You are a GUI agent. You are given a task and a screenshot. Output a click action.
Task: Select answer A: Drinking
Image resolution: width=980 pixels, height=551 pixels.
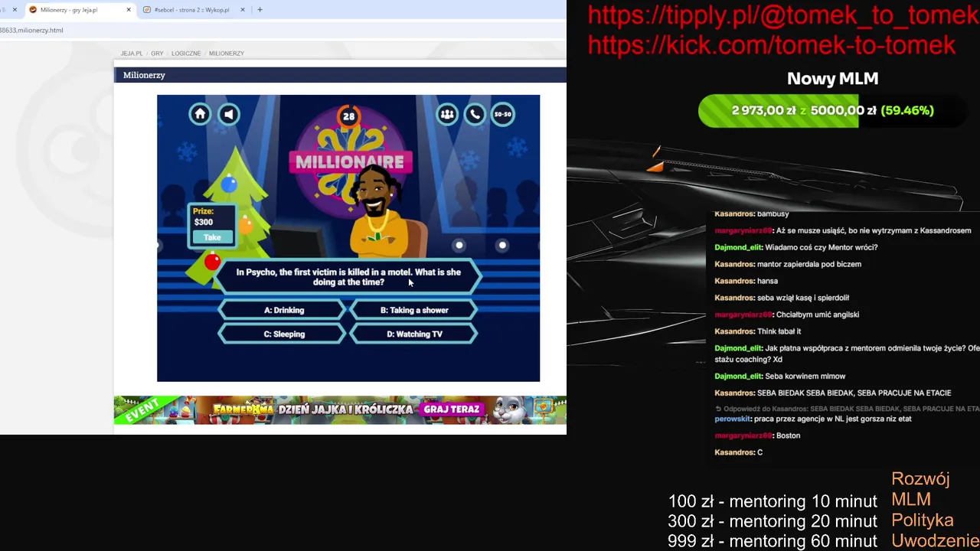click(284, 310)
